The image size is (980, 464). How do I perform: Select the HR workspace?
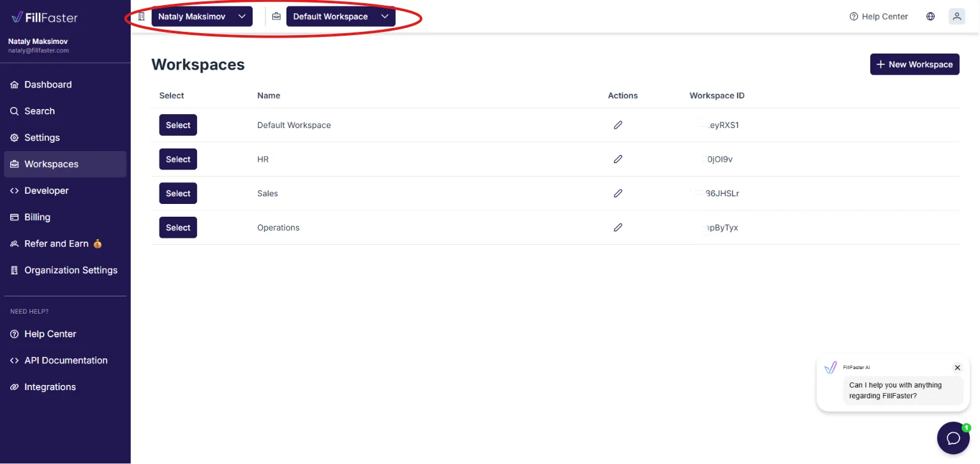[x=178, y=159]
